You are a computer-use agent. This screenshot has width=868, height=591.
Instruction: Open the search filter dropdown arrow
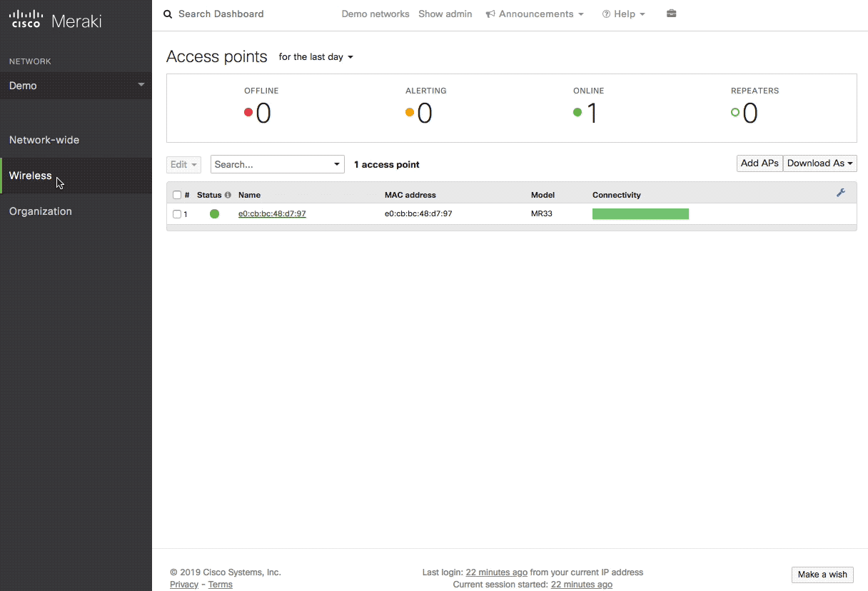click(338, 164)
